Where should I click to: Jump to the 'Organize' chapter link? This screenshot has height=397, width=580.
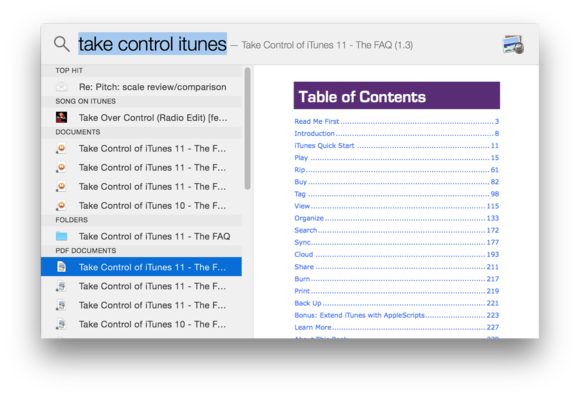pyautogui.click(x=309, y=218)
